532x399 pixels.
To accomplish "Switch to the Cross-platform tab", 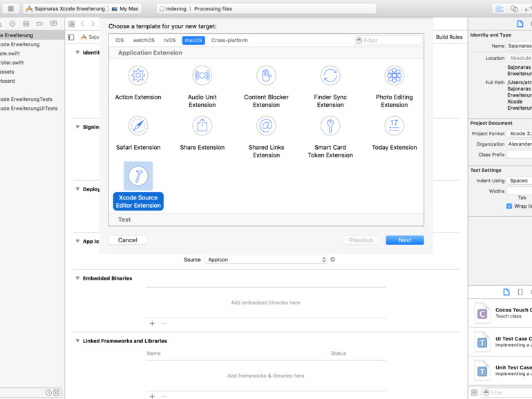I will pyautogui.click(x=229, y=40).
